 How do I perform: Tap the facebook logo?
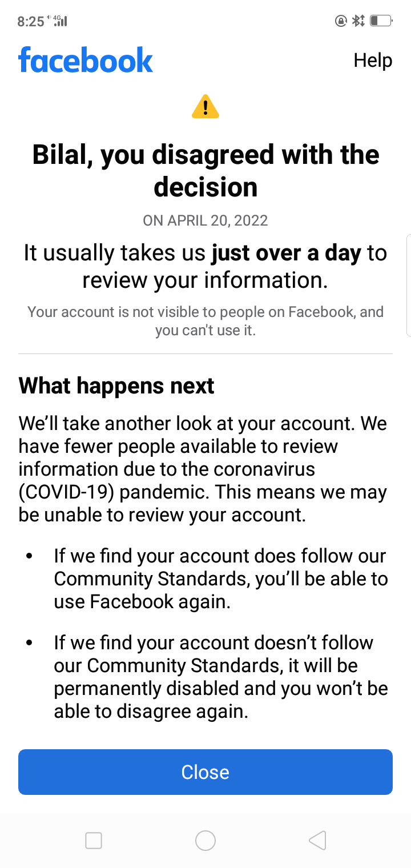(86, 59)
